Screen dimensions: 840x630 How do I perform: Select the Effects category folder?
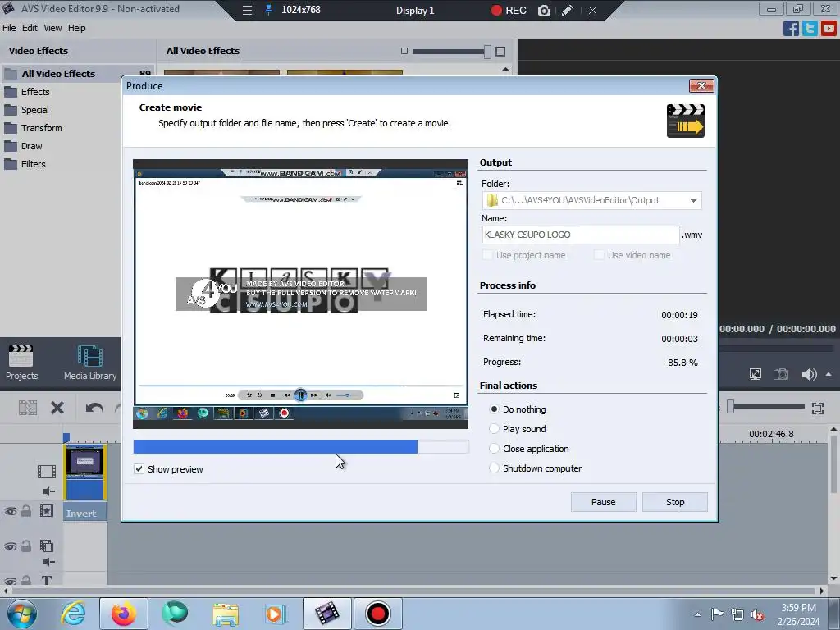pyautogui.click(x=35, y=92)
